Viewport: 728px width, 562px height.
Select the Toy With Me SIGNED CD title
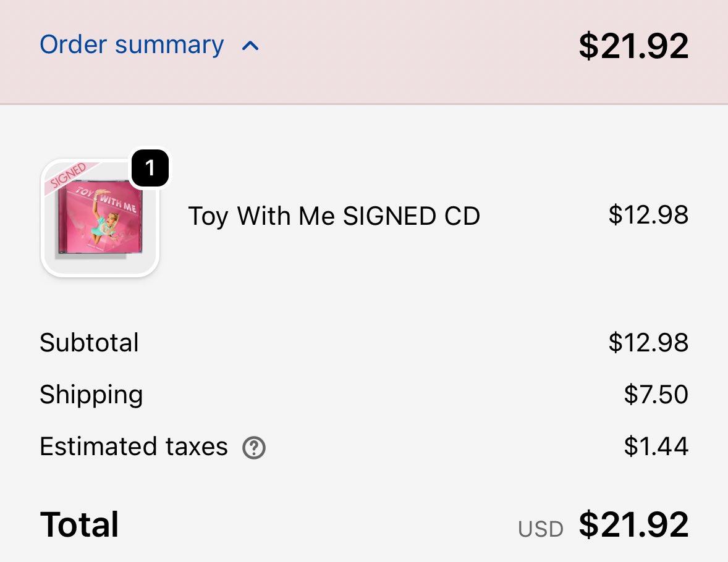coord(334,216)
